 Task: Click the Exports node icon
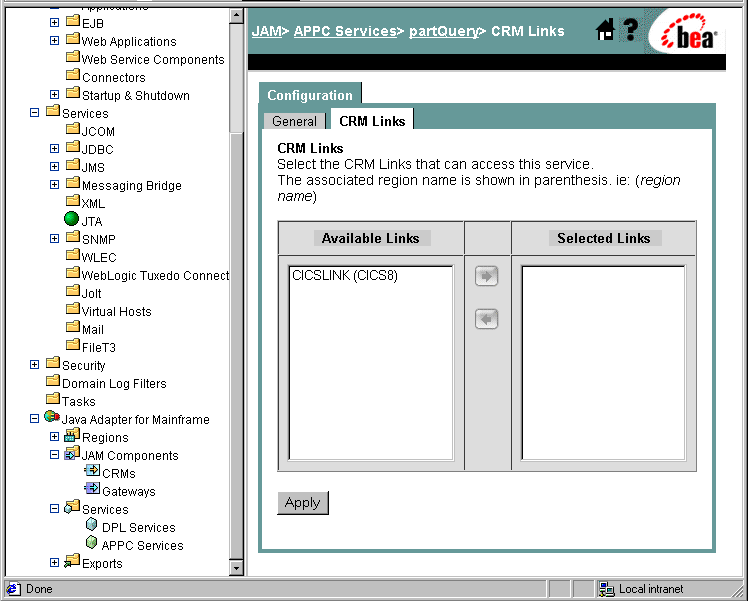(x=72, y=560)
